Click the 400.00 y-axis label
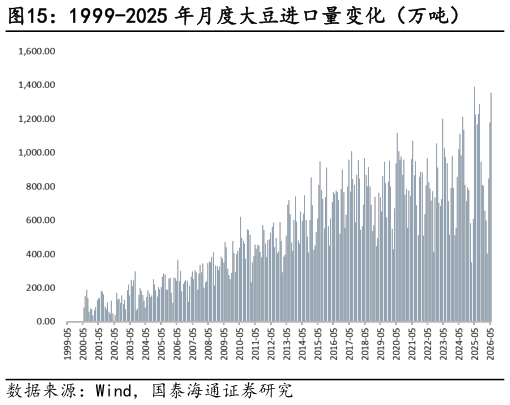The height and width of the screenshot is (405, 510). 41,254
